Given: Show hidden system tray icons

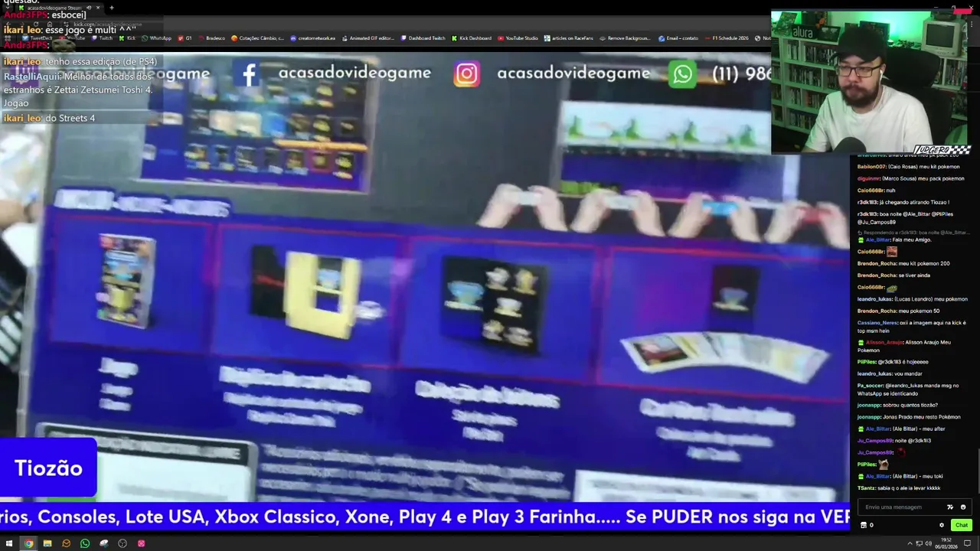Looking at the screenshot, I should point(910,543).
